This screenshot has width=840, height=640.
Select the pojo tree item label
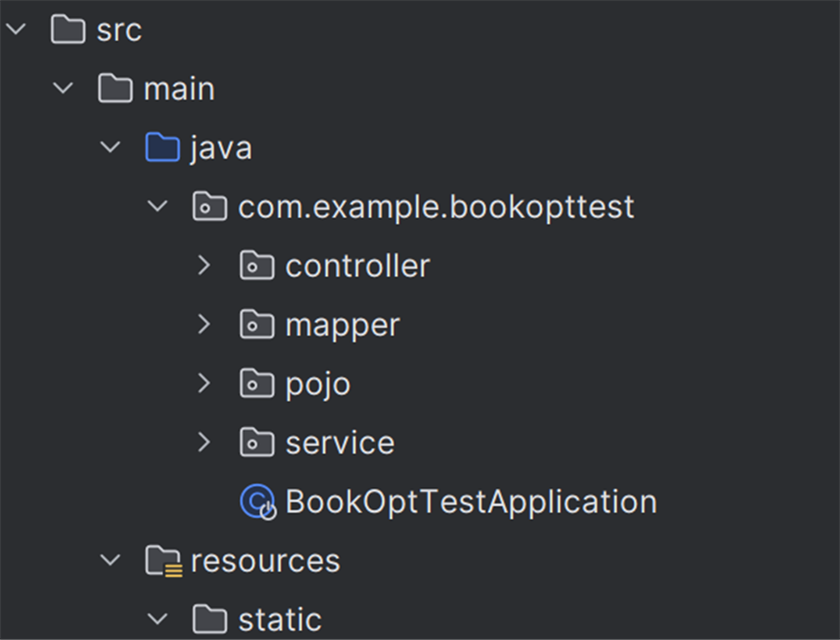[x=318, y=385]
